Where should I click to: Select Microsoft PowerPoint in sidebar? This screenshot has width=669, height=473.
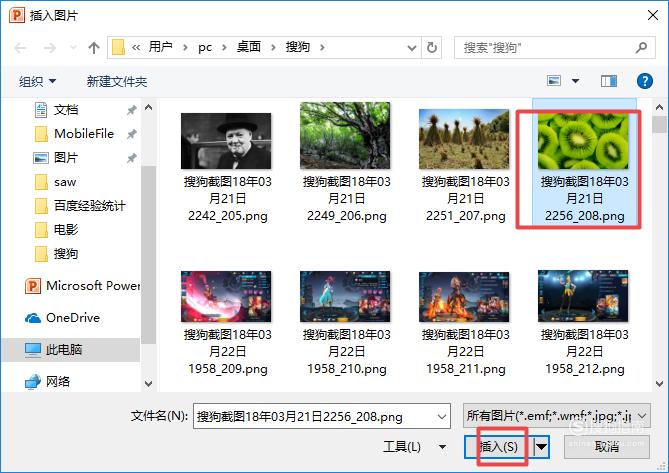point(82,285)
